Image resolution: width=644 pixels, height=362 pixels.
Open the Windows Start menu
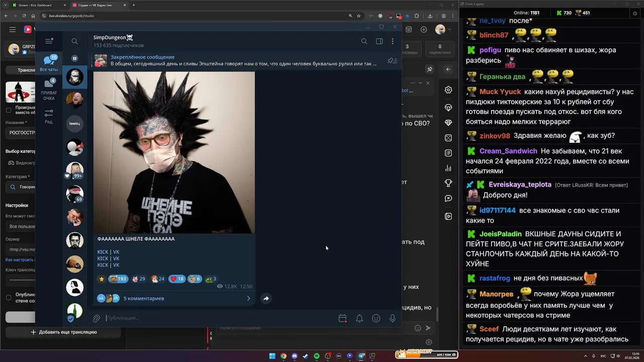[272, 356]
